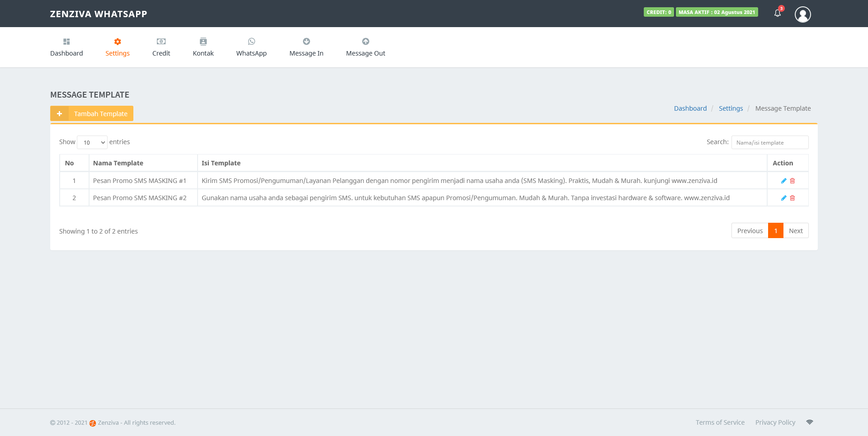Click the Message Out up-arrow icon
The image size is (868, 436).
366,42
